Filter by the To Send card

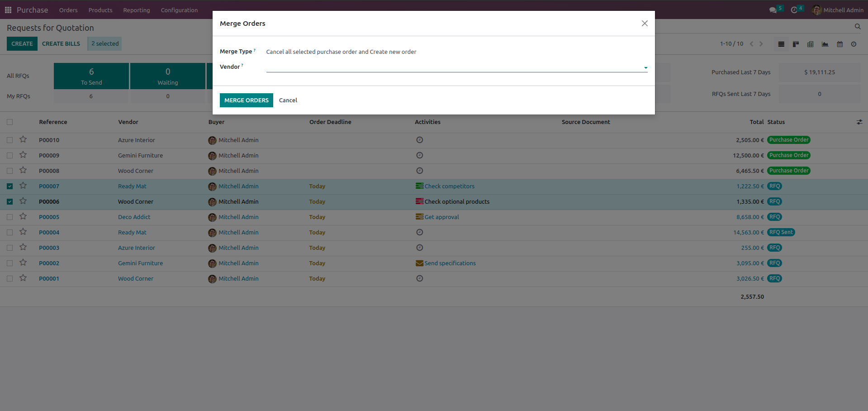(x=91, y=76)
